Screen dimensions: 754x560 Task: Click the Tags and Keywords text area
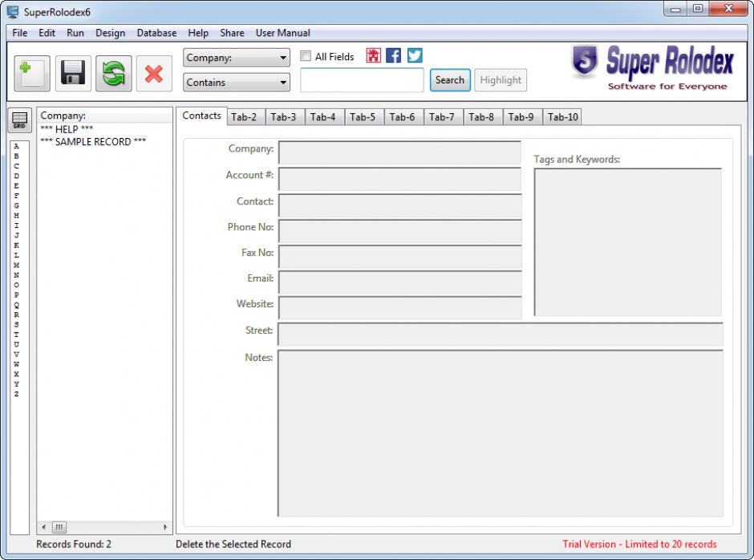coord(628,242)
